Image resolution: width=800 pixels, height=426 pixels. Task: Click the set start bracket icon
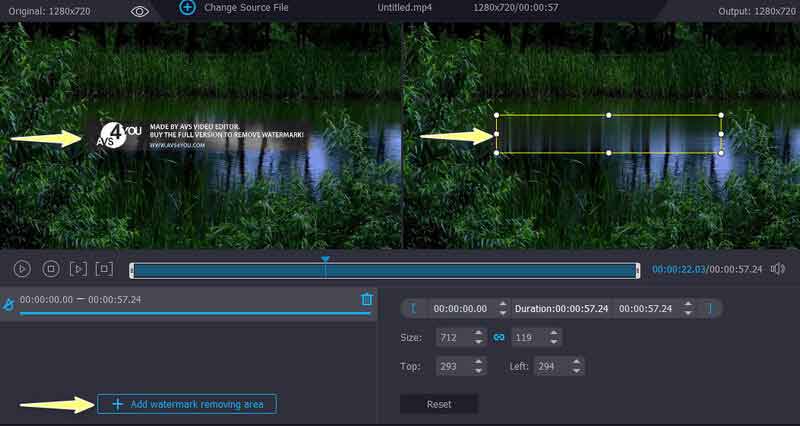point(413,309)
